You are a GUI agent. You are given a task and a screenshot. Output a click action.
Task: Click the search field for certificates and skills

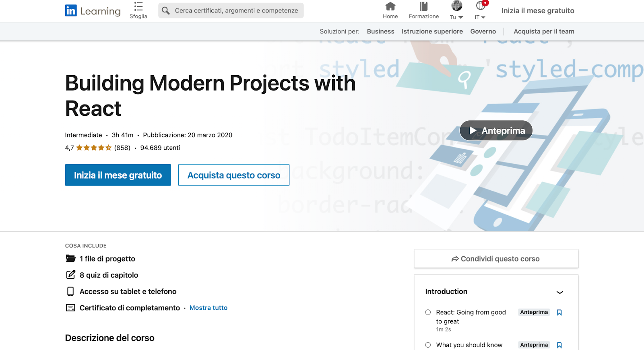tap(231, 10)
